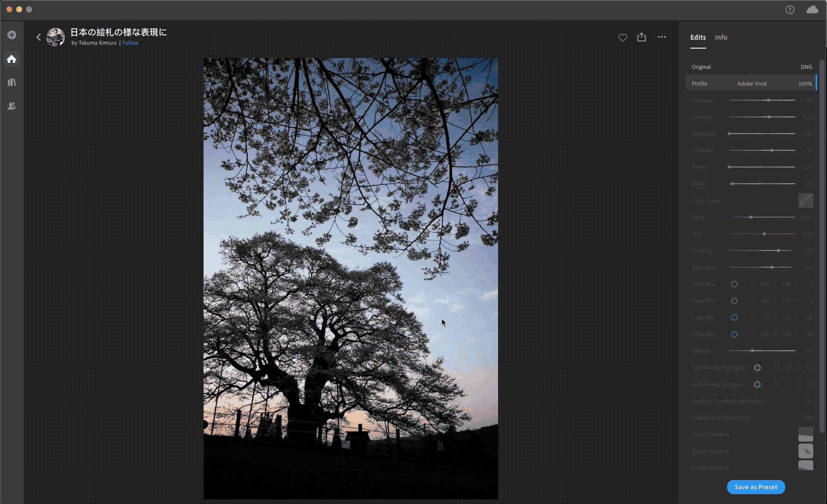Click the Save as Preset button
Image resolution: width=827 pixels, height=504 pixels.
(756, 487)
